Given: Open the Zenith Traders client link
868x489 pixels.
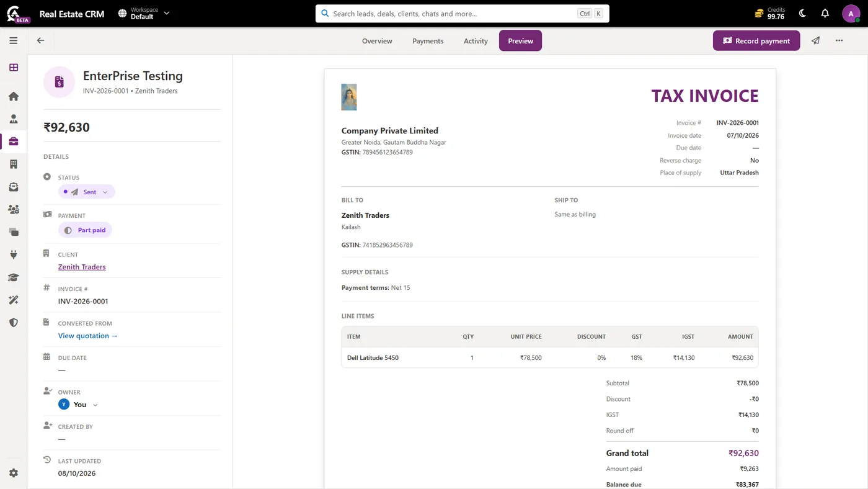Looking at the screenshot, I should (82, 267).
